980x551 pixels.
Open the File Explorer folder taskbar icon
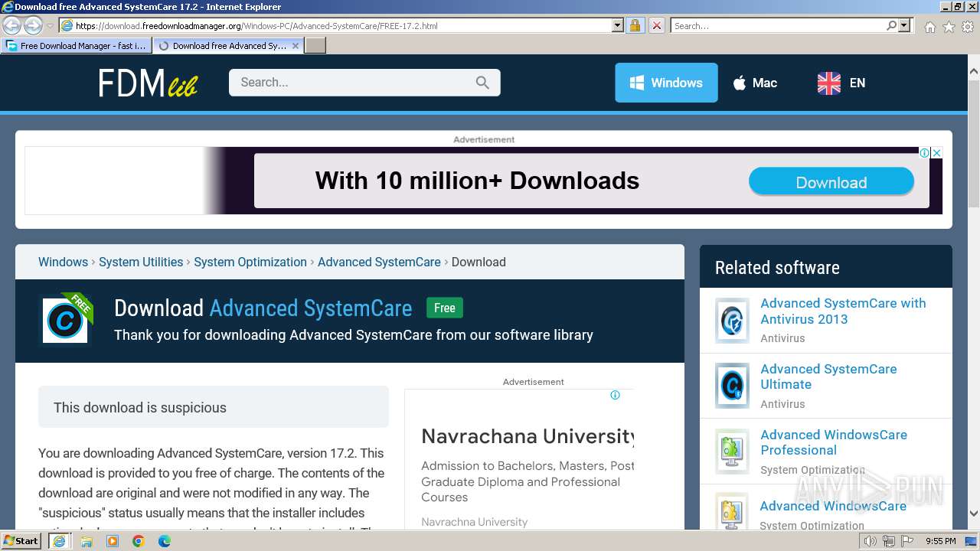pyautogui.click(x=87, y=541)
